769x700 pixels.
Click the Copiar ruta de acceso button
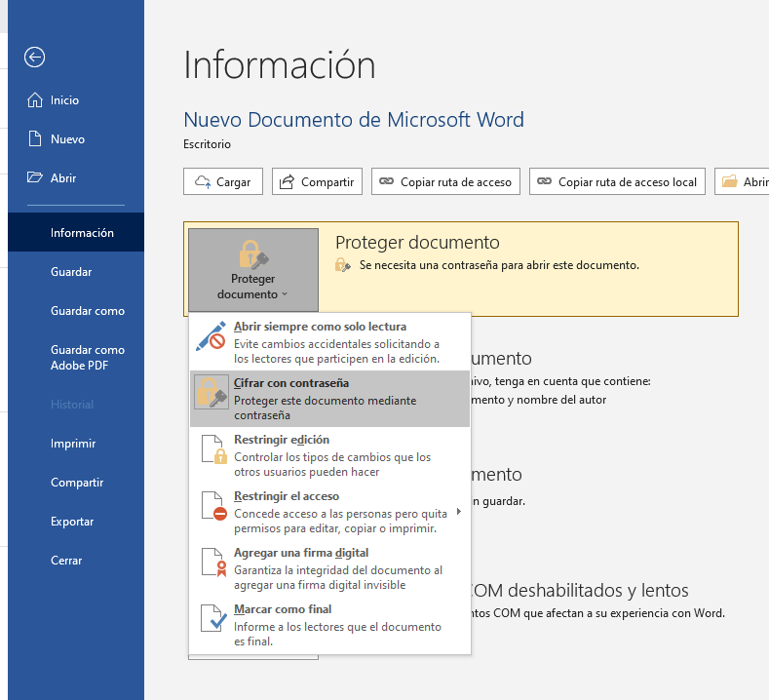[445, 181]
